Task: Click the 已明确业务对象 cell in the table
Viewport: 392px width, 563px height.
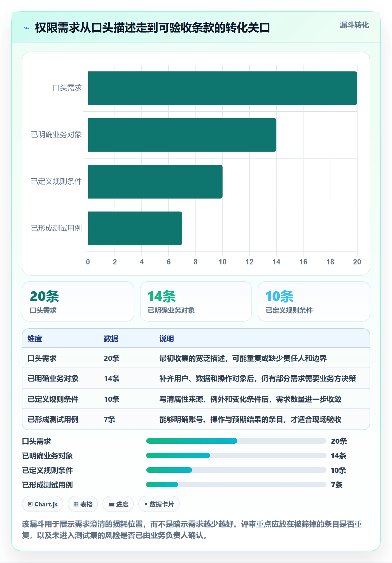Action: point(53,378)
